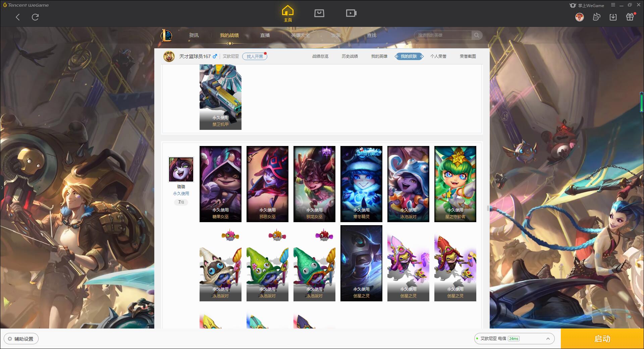
Task: Open the 禁卫机甲 skin card
Action: point(220,97)
